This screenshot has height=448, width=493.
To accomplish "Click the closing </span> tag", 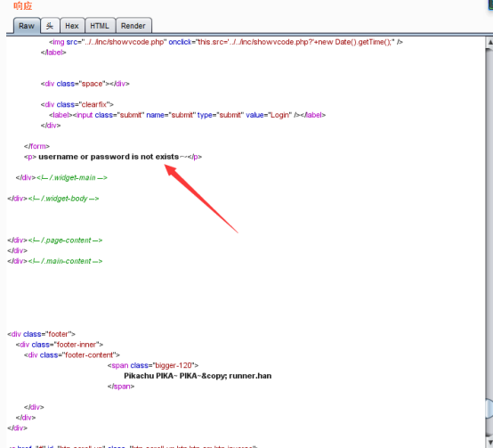I will tap(121, 387).
